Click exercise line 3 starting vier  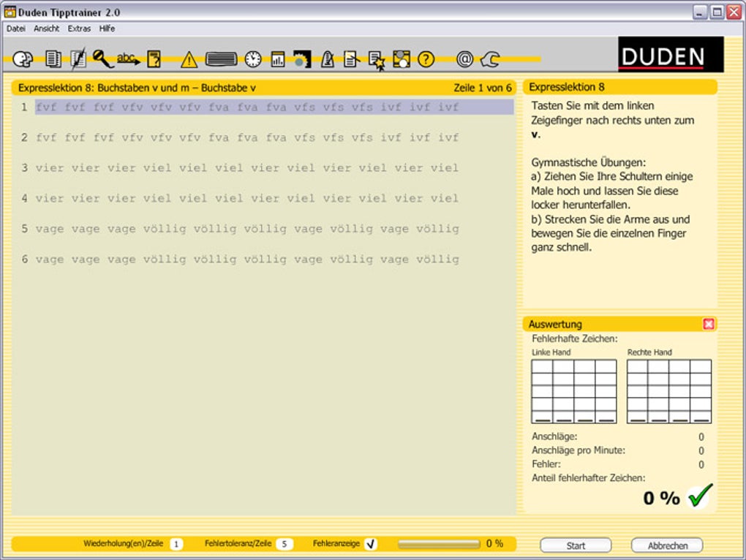coord(247,168)
